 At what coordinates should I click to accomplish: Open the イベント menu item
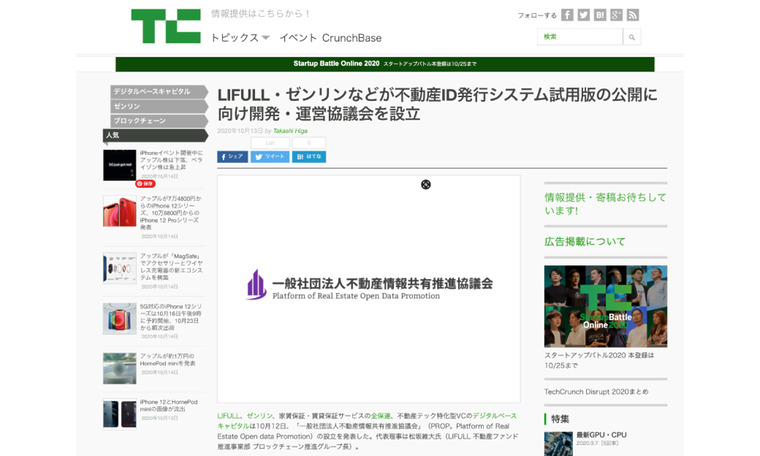point(299,38)
